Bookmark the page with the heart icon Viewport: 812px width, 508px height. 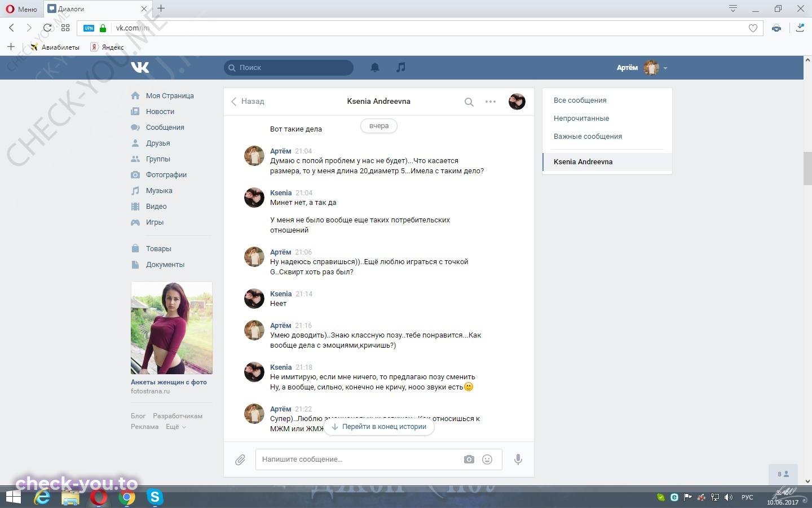[x=753, y=28]
